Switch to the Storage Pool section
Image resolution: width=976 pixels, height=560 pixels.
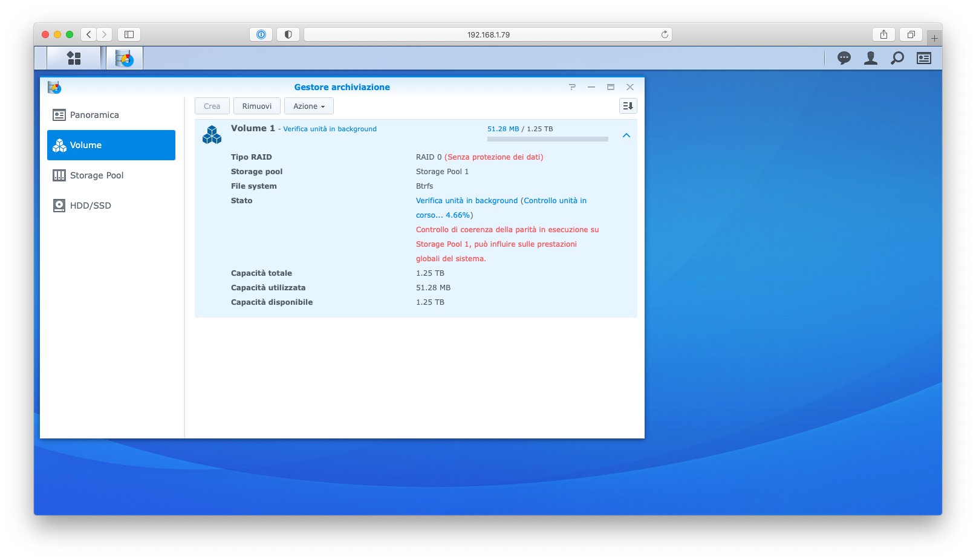click(96, 175)
